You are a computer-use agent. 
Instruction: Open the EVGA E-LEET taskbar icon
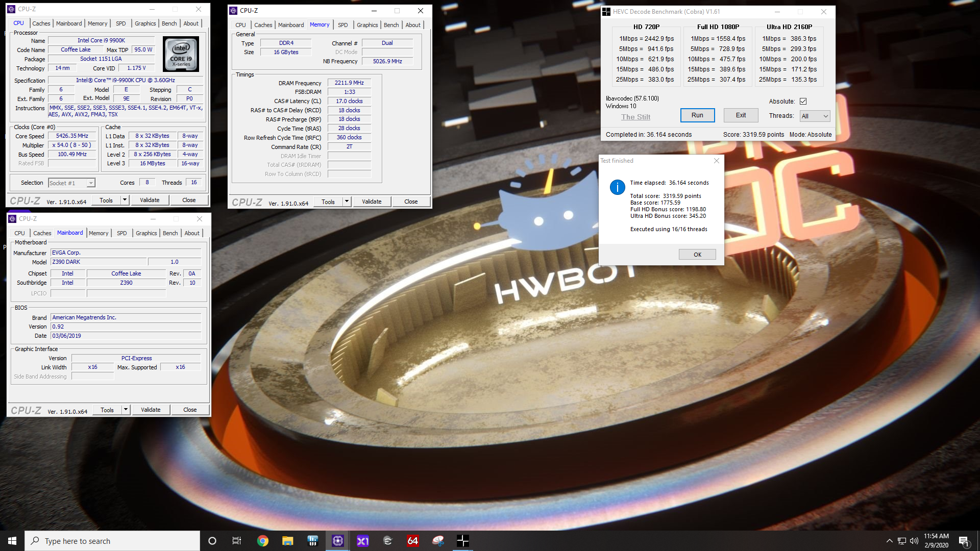[388, 541]
